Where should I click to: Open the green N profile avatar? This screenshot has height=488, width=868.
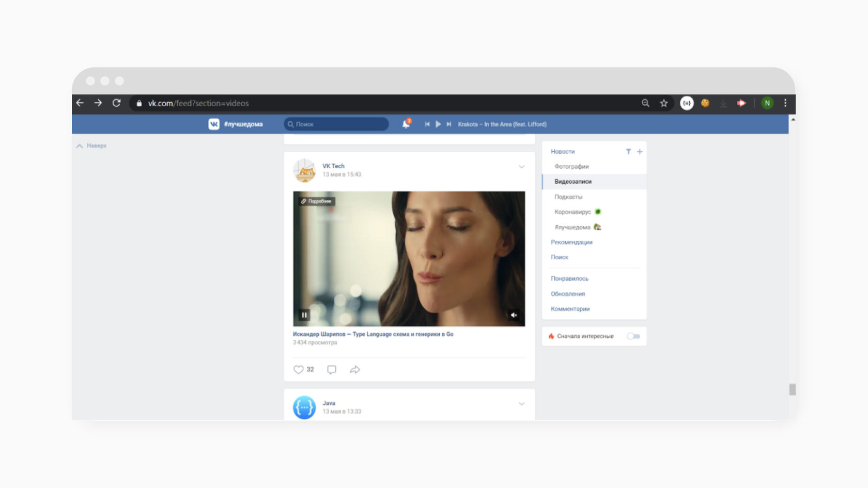coord(767,103)
